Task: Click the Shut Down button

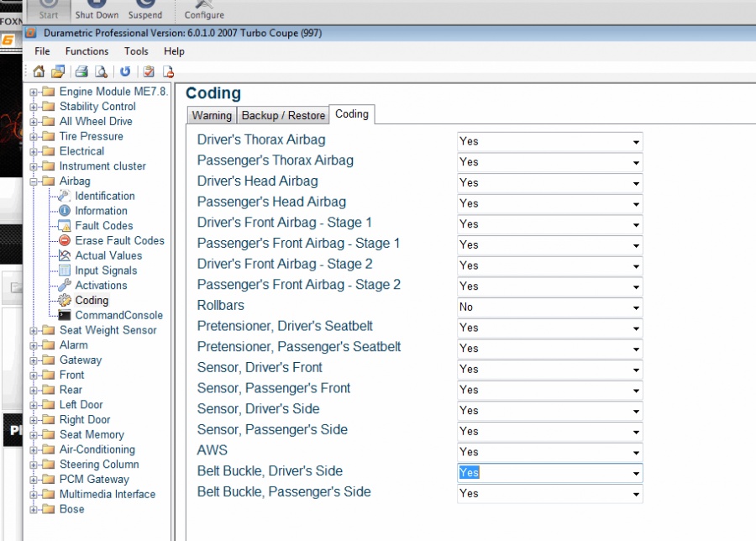Action: [97, 10]
